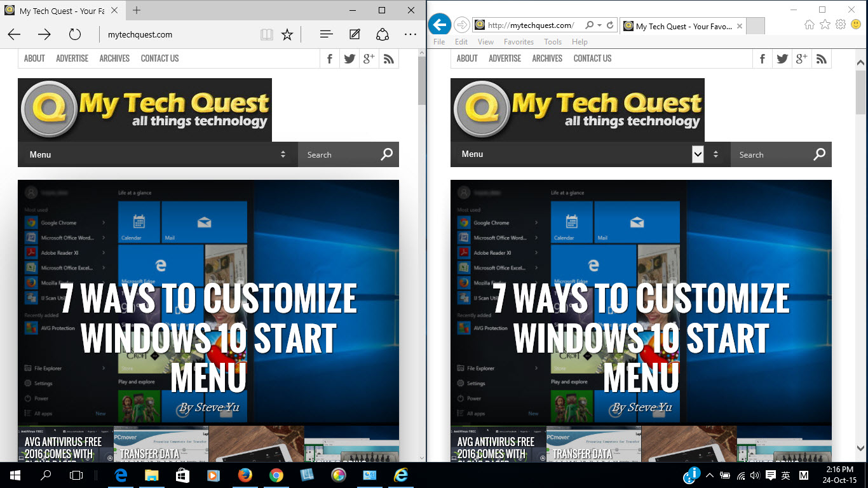This screenshot has width=868, height=488.
Task: Click search magnifier on Internet Explorer page
Action: pyautogui.click(x=820, y=154)
